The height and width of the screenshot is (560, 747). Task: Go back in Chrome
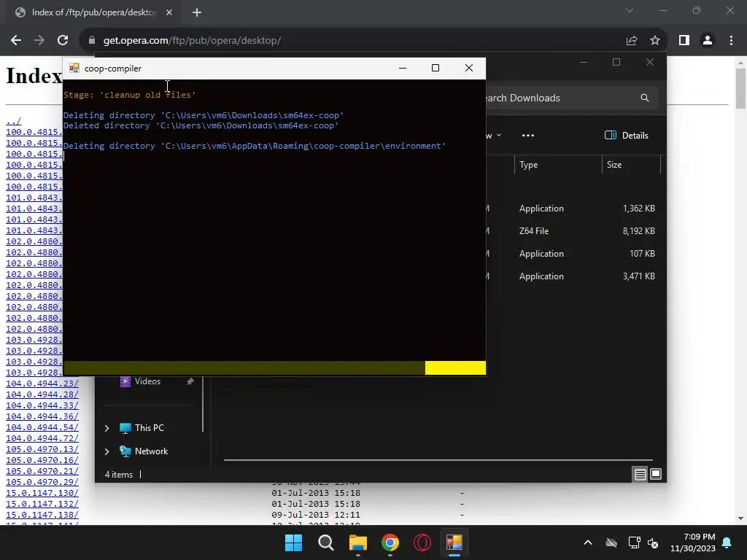[x=16, y=41]
